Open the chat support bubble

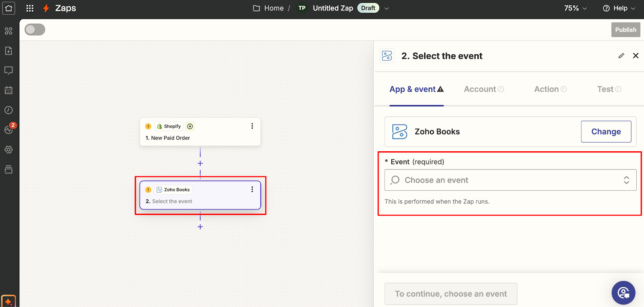pyautogui.click(x=623, y=293)
